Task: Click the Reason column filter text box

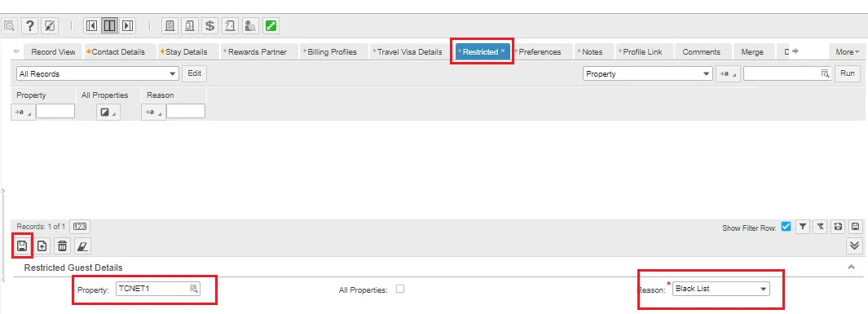Action: pos(186,111)
